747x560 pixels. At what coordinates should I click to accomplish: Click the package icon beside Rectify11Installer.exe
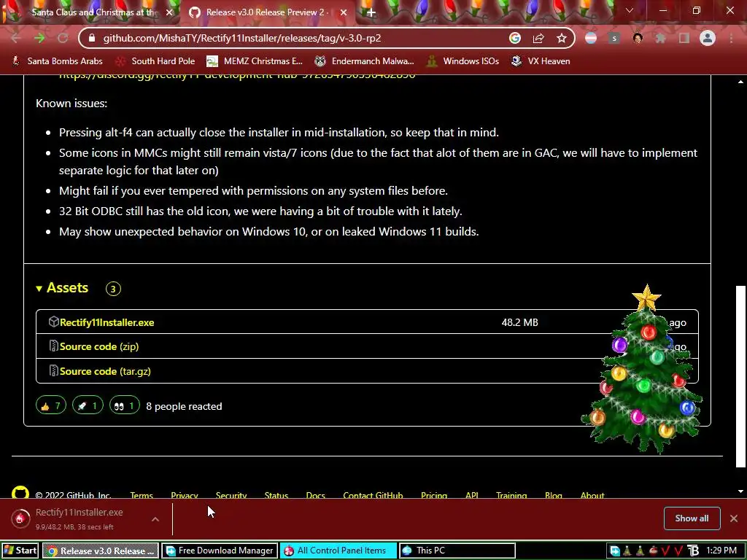coord(54,322)
